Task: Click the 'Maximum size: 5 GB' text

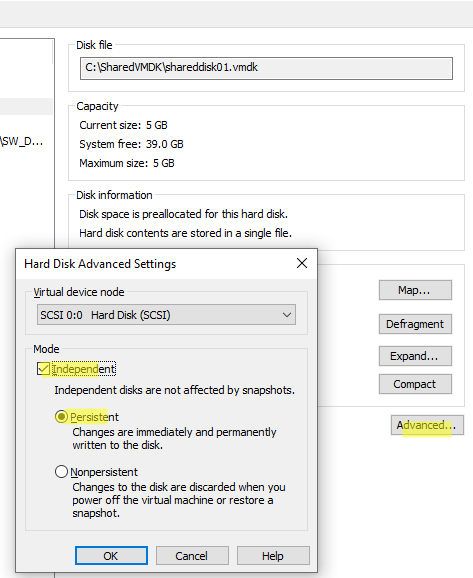Action: point(127,163)
